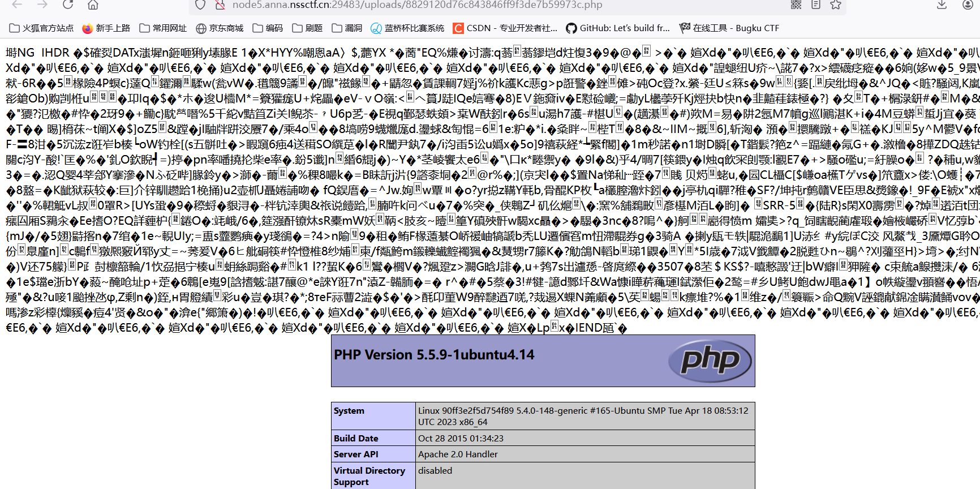Reload the current page

click(x=68, y=5)
